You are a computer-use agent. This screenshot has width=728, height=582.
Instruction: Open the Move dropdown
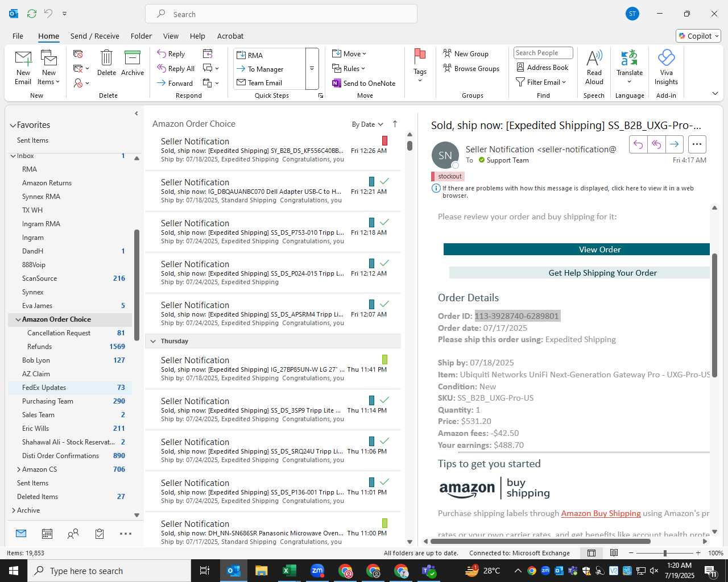(349, 53)
